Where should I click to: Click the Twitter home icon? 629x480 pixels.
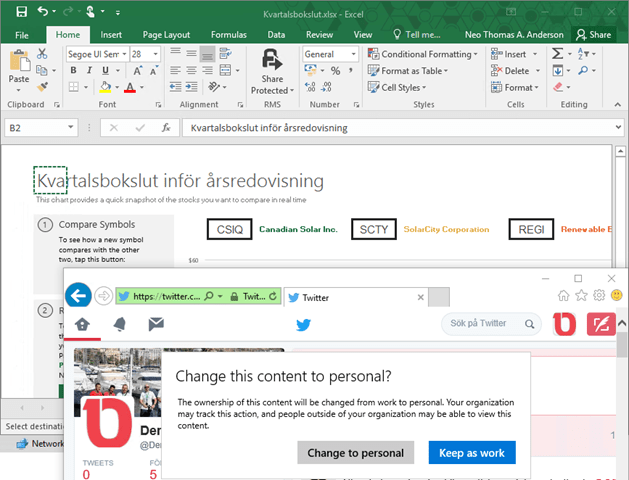[82, 323]
